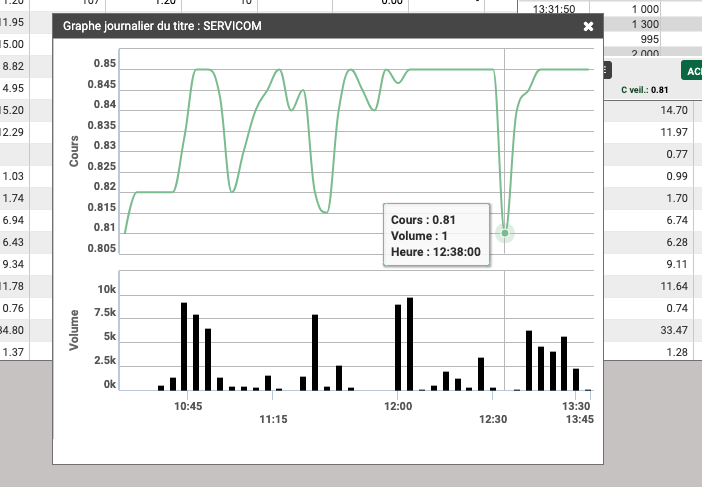
Task: Click the 'Volume' vertical axis title
Action: (x=74, y=330)
